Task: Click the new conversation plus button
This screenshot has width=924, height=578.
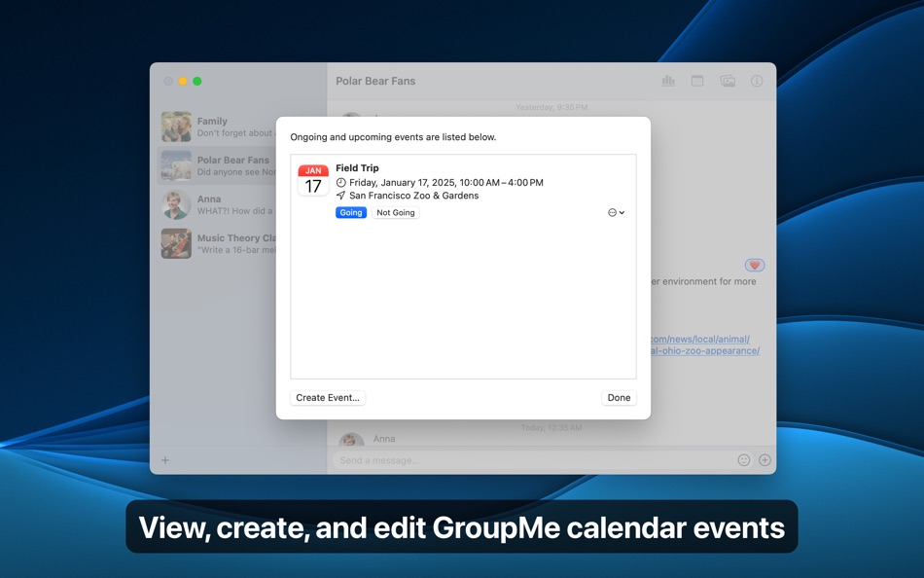Action: [x=165, y=460]
